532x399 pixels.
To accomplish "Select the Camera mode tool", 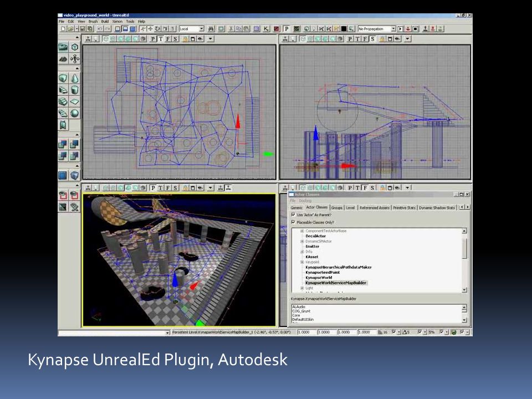I will coord(63,47).
